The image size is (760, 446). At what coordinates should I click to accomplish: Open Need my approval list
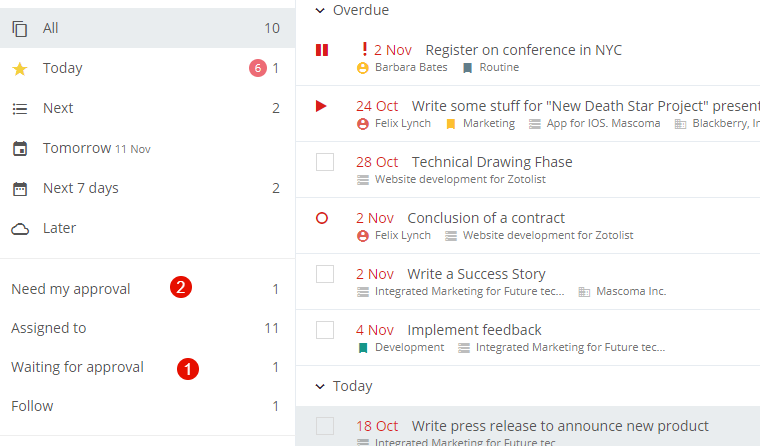tap(147, 289)
